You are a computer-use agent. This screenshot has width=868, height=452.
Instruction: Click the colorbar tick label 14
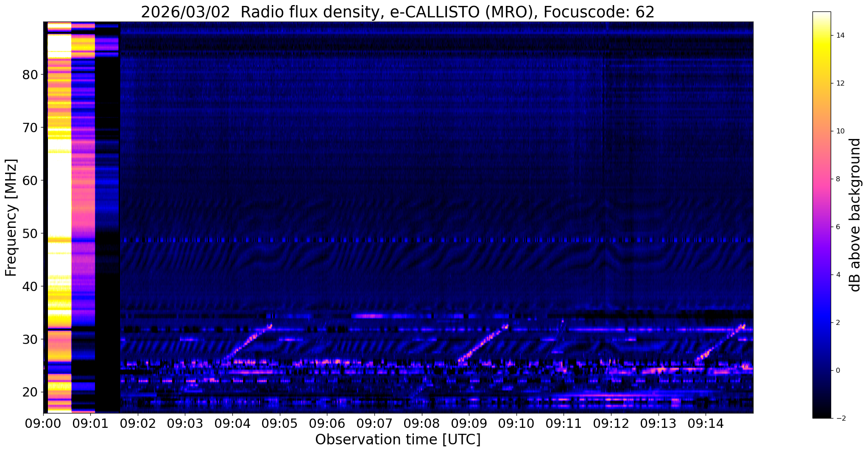[x=840, y=36]
